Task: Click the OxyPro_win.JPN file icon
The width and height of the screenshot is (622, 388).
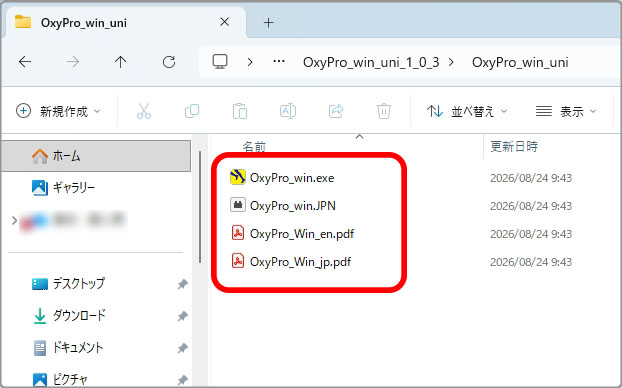Action: pos(238,205)
